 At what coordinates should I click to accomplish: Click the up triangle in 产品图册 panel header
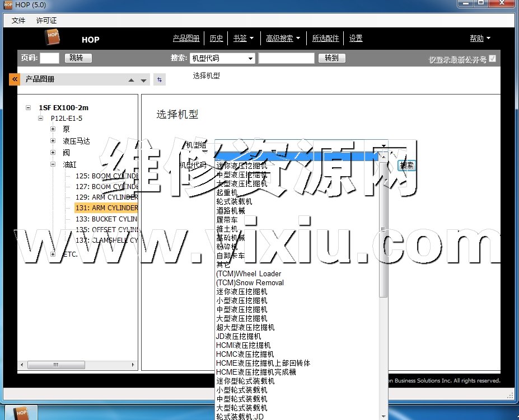(x=131, y=81)
